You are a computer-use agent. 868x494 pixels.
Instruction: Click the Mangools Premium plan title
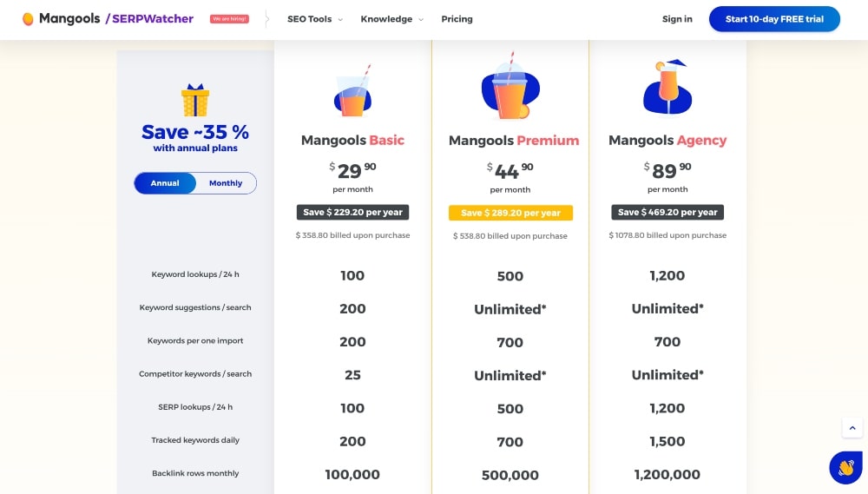click(514, 141)
